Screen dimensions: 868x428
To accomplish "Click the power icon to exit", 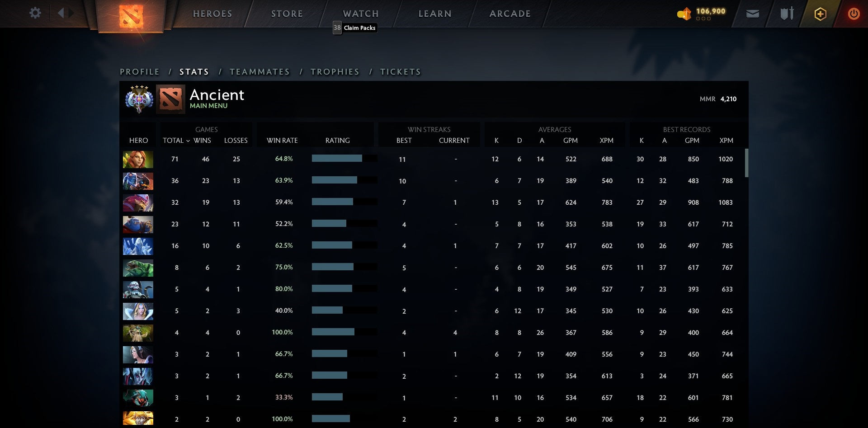I will coord(854,14).
